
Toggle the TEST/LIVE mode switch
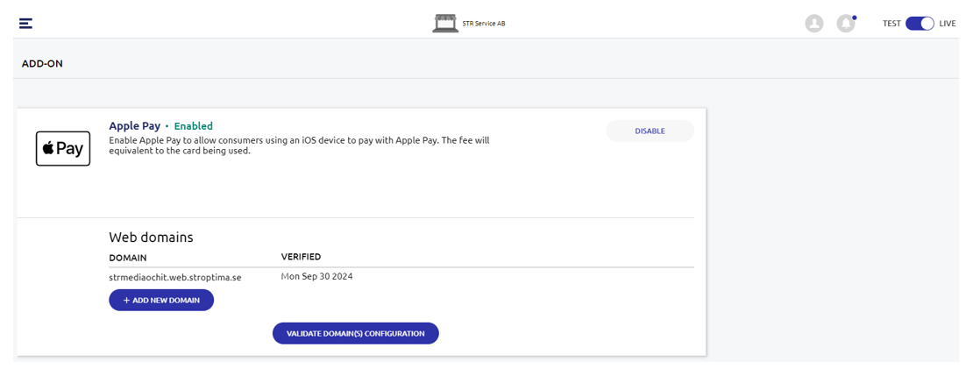920,24
